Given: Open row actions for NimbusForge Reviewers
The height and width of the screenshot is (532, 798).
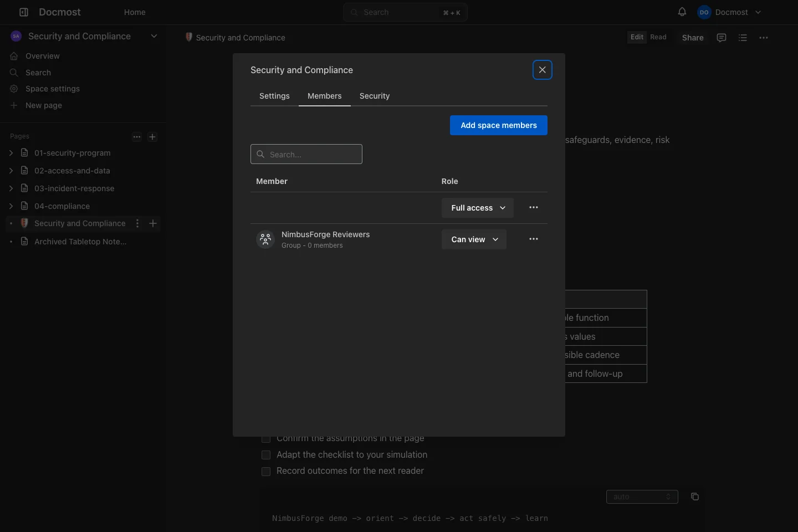Looking at the screenshot, I should point(534,239).
